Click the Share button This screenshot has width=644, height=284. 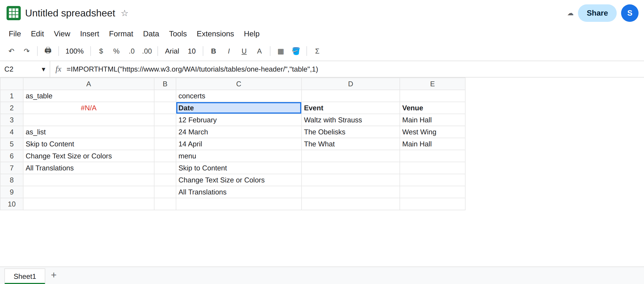597,13
